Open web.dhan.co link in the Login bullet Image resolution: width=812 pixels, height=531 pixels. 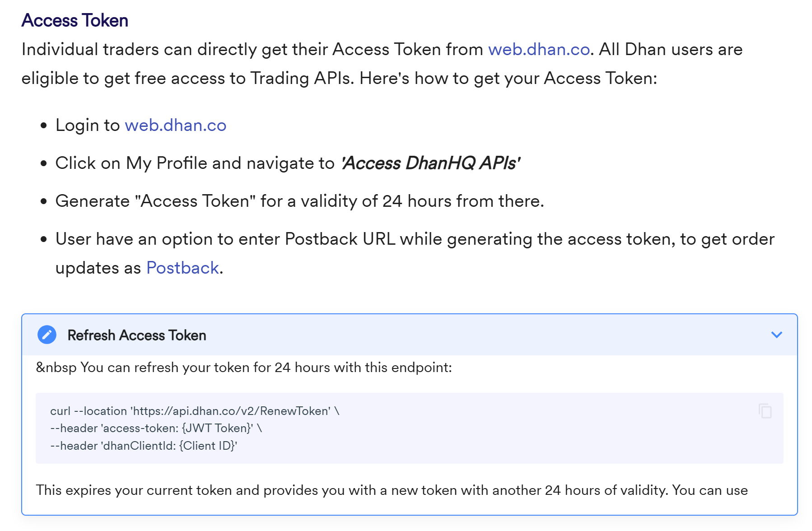(x=175, y=125)
